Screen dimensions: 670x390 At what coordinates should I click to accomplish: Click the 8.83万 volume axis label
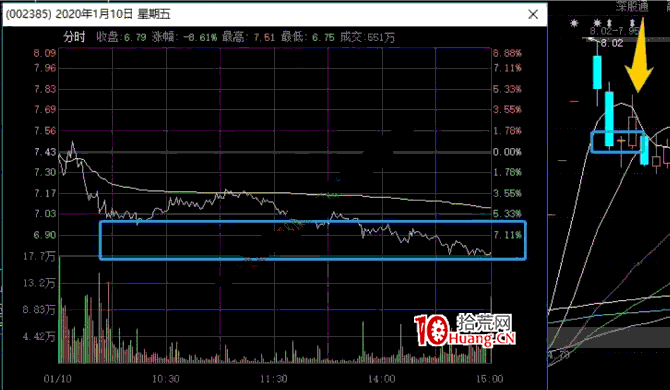[39, 310]
